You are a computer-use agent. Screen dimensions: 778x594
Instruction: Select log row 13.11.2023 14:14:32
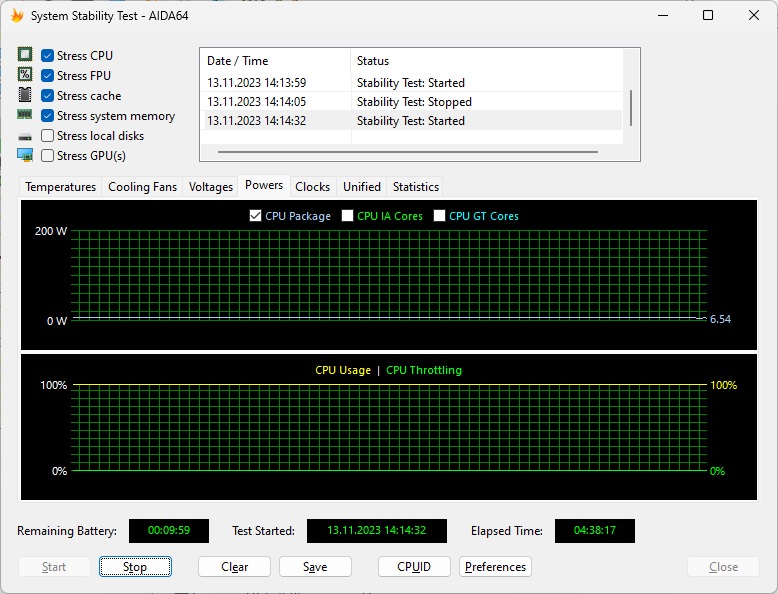point(411,121)
